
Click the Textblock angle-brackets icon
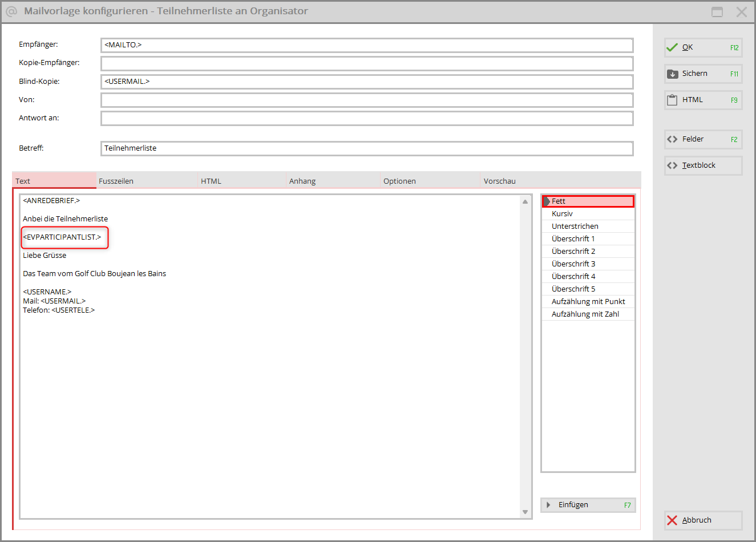(672, 165)
